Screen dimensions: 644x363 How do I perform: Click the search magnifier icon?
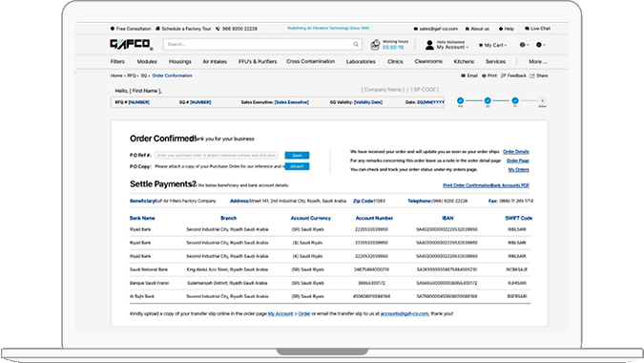(x=356, y=44)
